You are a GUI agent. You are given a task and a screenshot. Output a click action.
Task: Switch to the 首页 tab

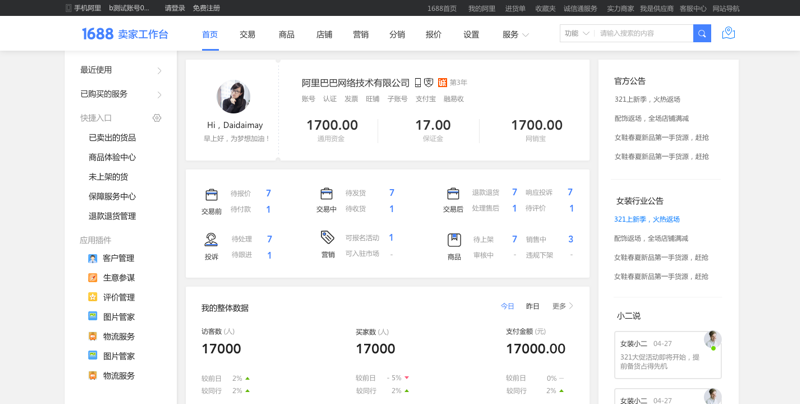[x=210, y=35]
